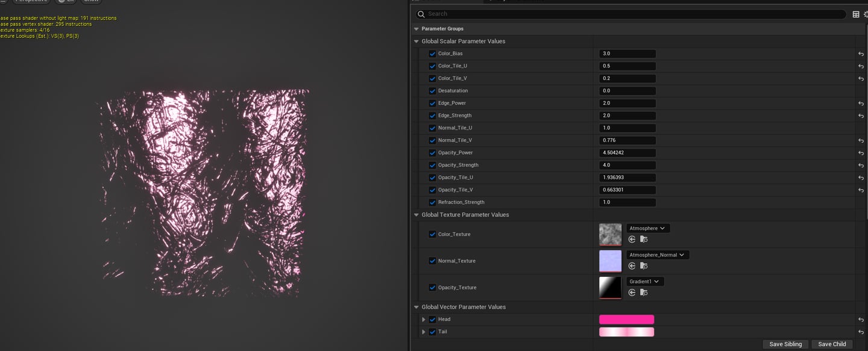The height and width of the screenshot is (351, 868).
Task: Click the Edge_Power value field
Action: click(x=627, y=104)
